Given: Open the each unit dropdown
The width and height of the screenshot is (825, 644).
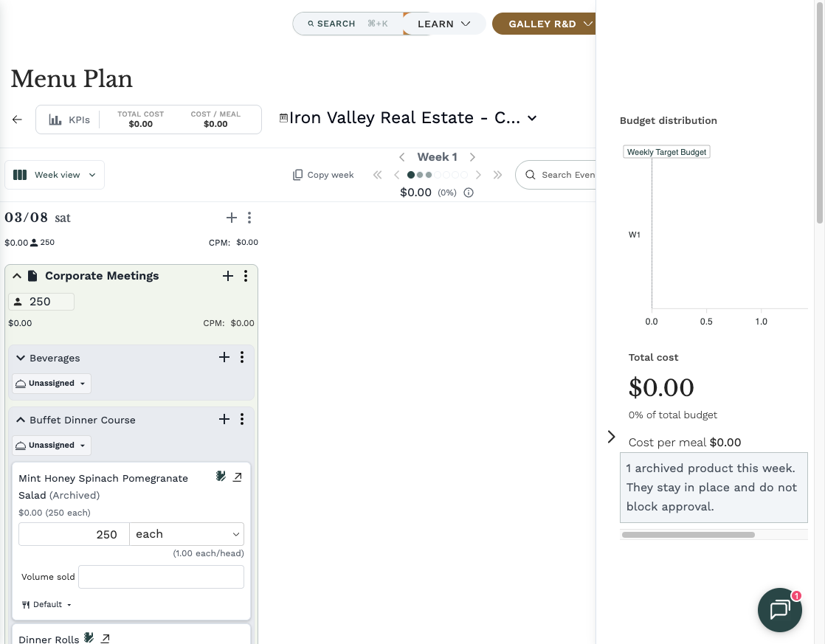Looking at the screenshot, I should (187, 534).
